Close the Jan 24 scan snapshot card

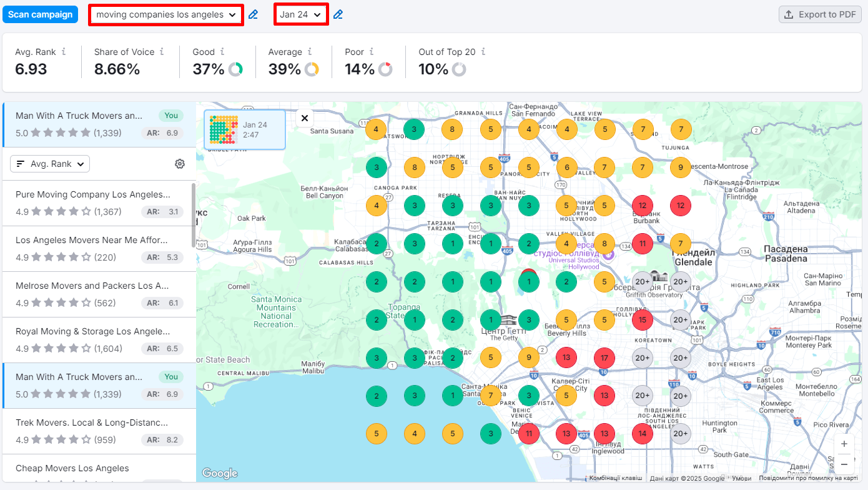click(304, 117)
